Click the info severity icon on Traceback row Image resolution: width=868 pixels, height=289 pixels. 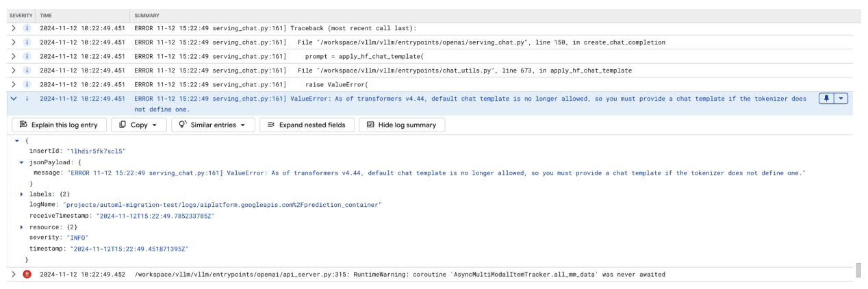pyautogui.click(x=28, y=28)
